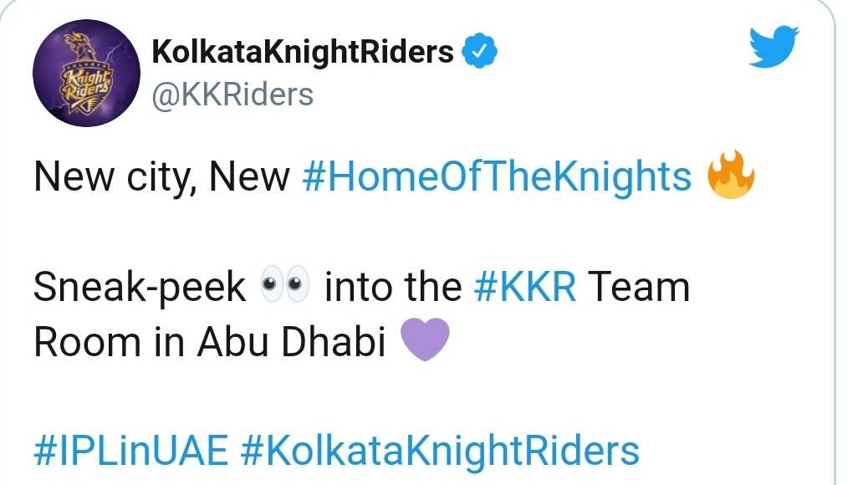Screen dimensions: 868x485
Task: Click the word 'New' before #HomeOfTheKnights
Action: click(x=249, y=176)
